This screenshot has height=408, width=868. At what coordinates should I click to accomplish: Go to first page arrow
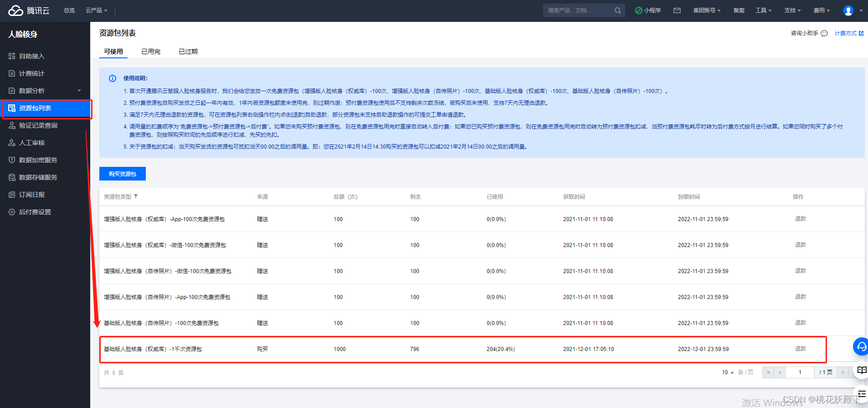pyautogui.click(x=768, y=372)
